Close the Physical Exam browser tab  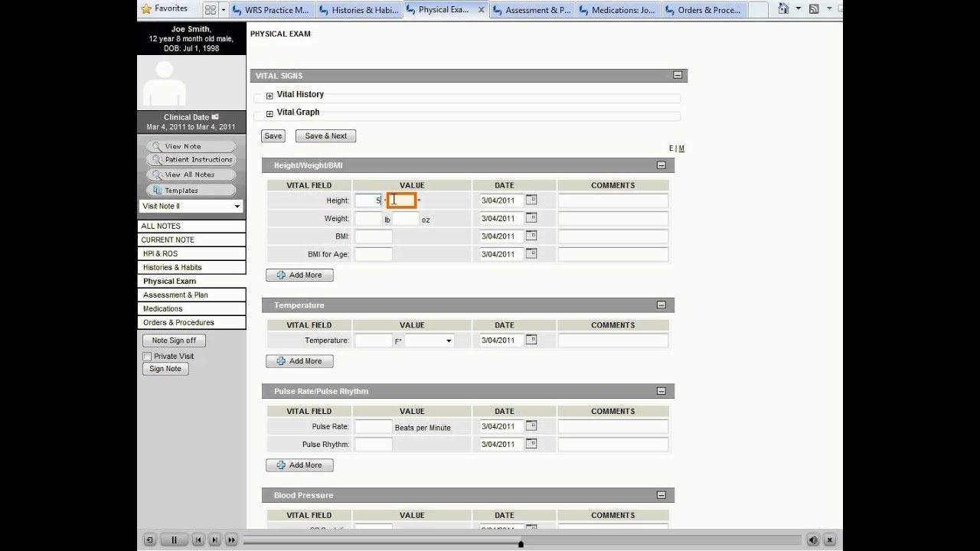click(481, 10)
